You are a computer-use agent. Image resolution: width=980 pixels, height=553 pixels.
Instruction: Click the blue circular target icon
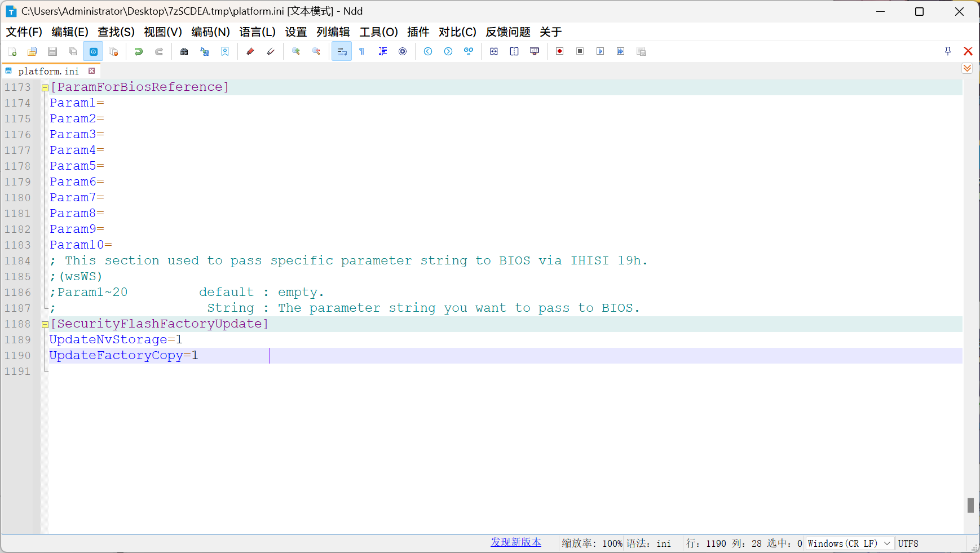click(x=403, y=51)
